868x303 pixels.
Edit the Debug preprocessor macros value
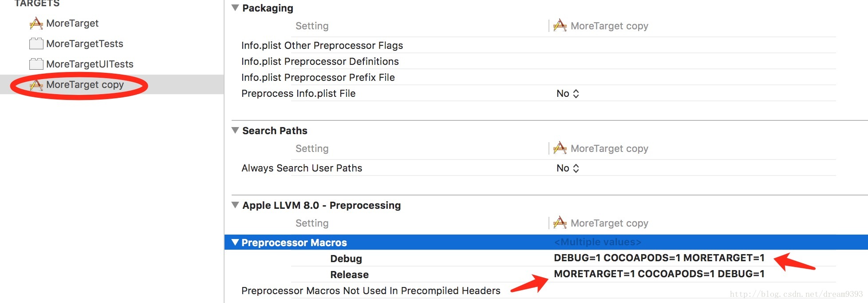[659, 258]
